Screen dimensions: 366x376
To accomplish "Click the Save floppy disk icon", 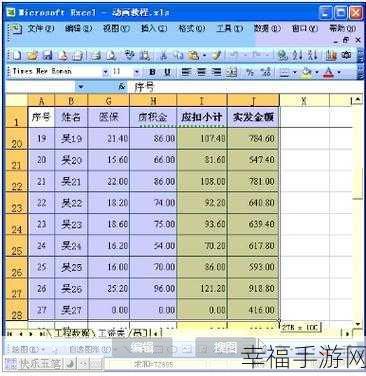I will [47, 55].
